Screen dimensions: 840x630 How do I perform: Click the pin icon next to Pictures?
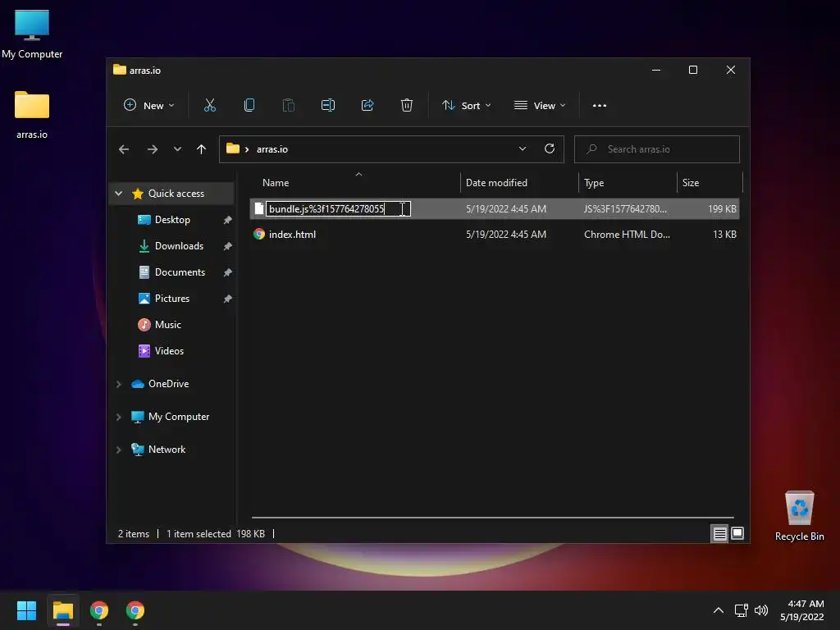click(x=228, y=299)
